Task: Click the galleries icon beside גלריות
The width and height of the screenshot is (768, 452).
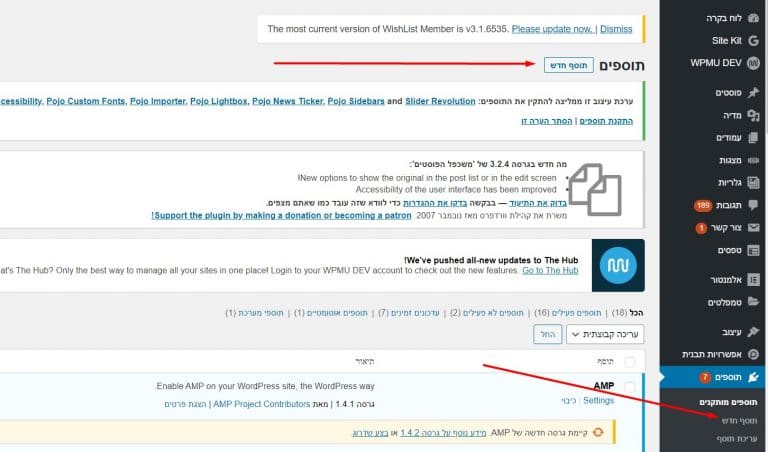Action: coord(753,183)
